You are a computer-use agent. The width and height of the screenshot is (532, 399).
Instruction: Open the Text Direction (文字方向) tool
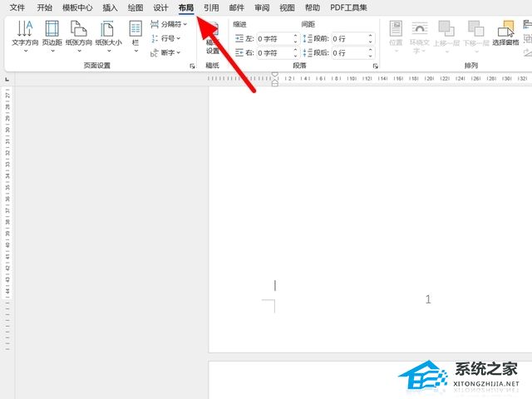tap(24, 34)
